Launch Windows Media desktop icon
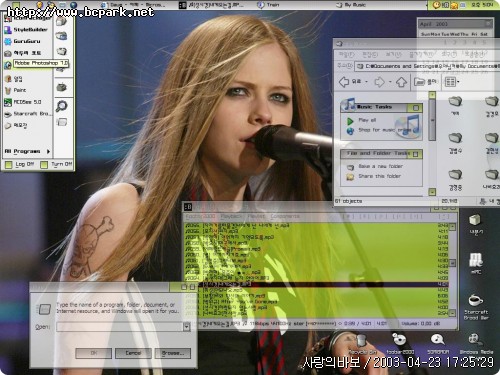The height and width of the screenshot is (375, 500). pyautogui.click(x=476, y=343)
